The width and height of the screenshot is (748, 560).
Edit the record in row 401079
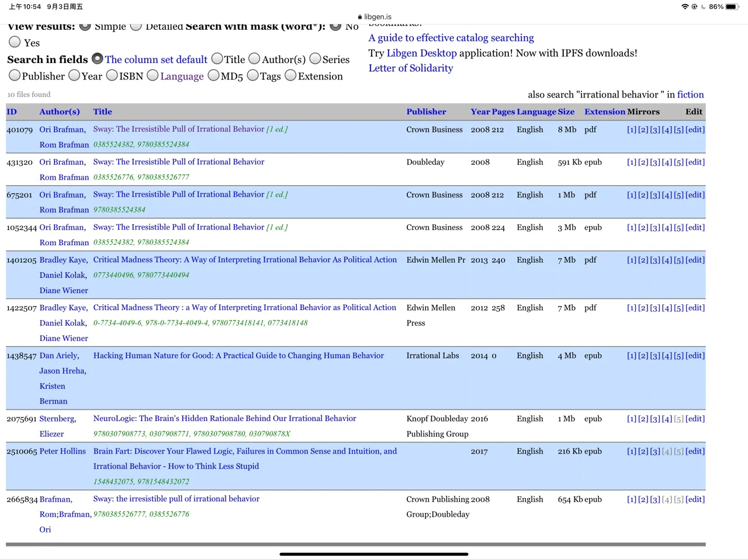695,130
